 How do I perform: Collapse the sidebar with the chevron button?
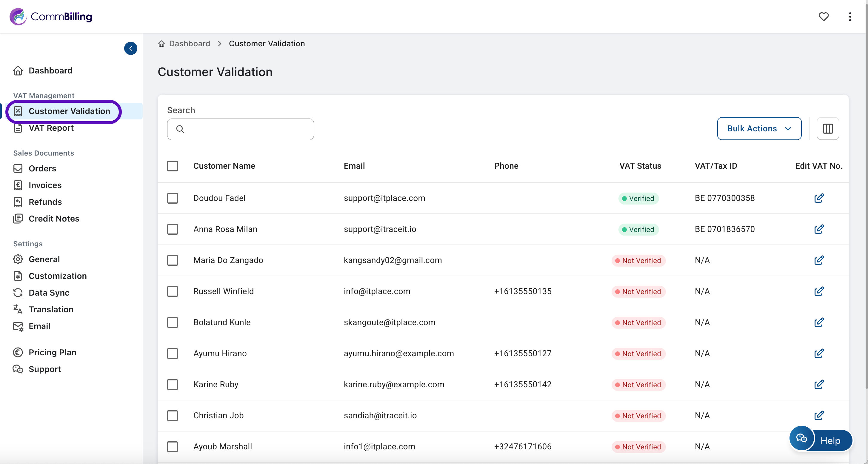[130, 49]
